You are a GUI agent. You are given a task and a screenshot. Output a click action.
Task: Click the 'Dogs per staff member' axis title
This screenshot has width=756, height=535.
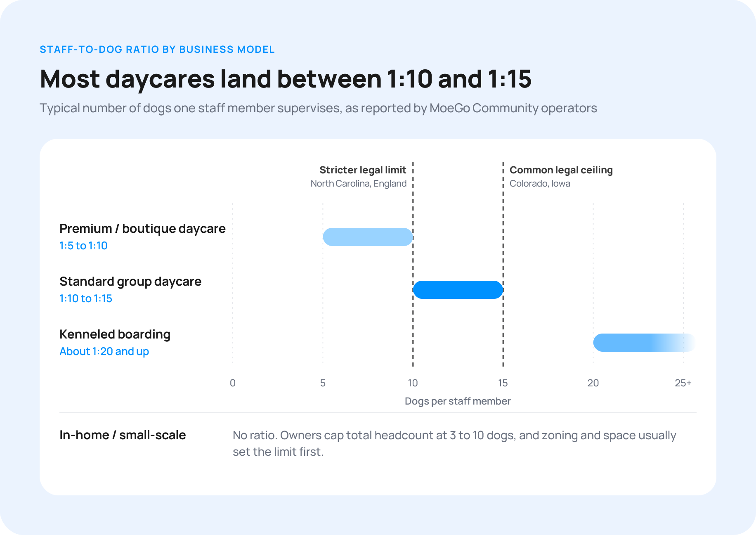[458, 401]
